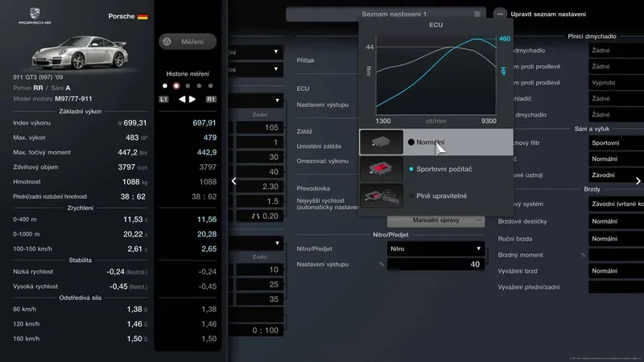Click the Vyvážení přední/zadní value field
644x362 pixels.
(616, 287)
